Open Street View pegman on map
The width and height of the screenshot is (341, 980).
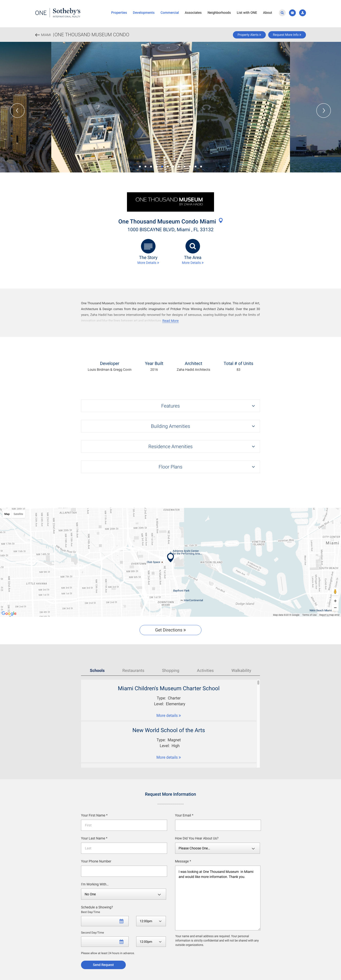[335, 592]
